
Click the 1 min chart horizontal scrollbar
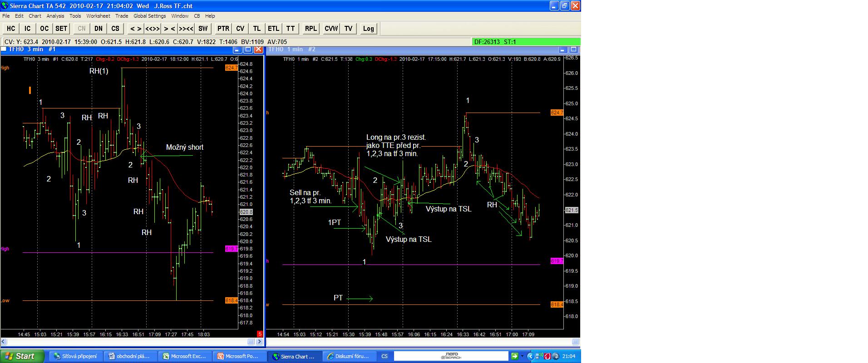click(423, 342)
